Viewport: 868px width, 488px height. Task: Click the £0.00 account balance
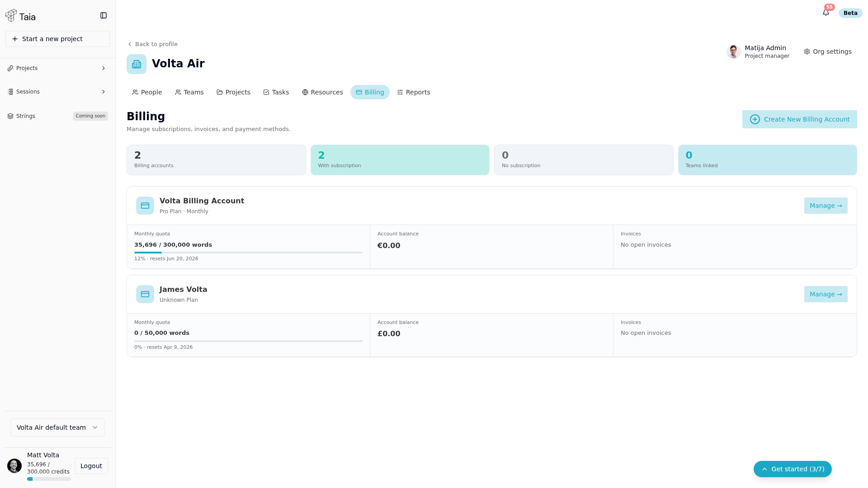click(x=389, y=334)
